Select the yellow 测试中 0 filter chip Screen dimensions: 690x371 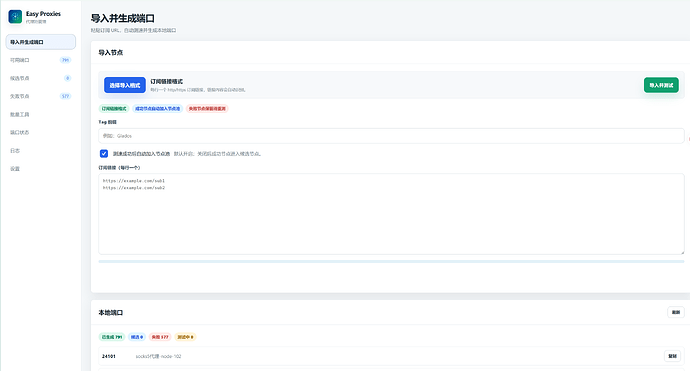point(185,337)
